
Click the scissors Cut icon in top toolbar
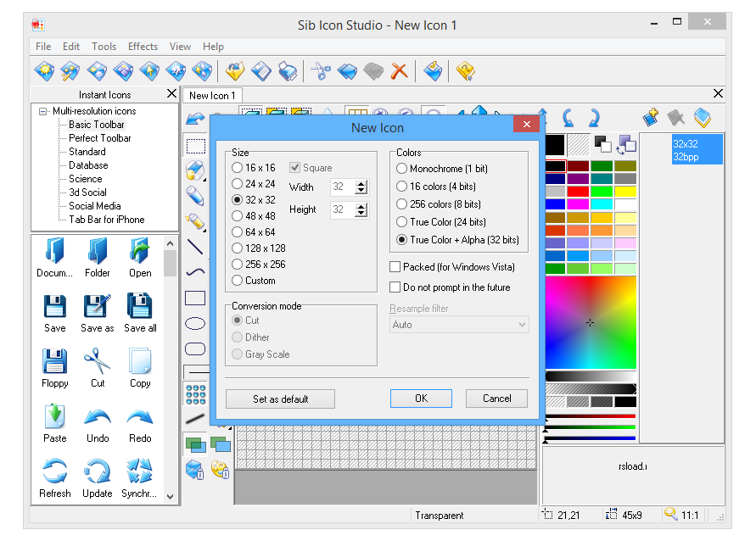(320, 71)
